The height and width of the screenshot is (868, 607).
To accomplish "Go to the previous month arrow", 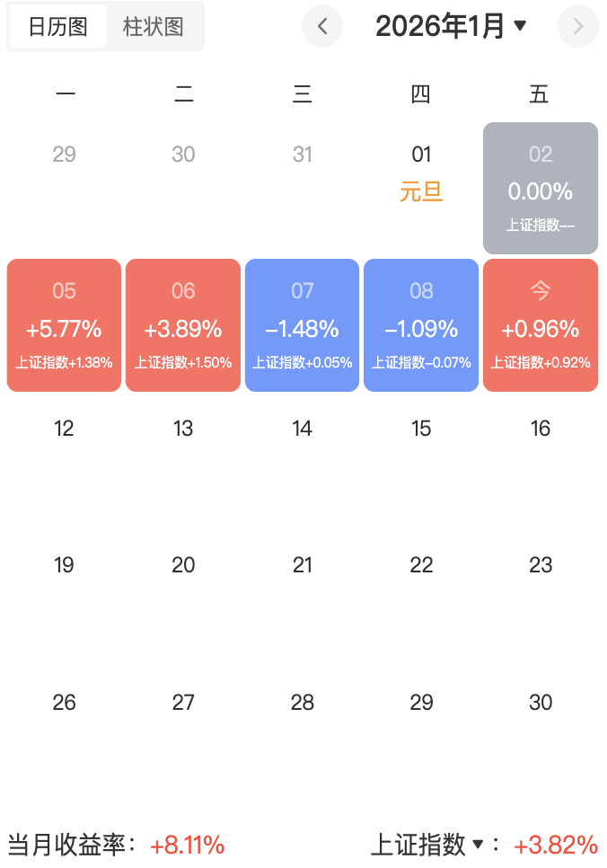I will (322, 27).
